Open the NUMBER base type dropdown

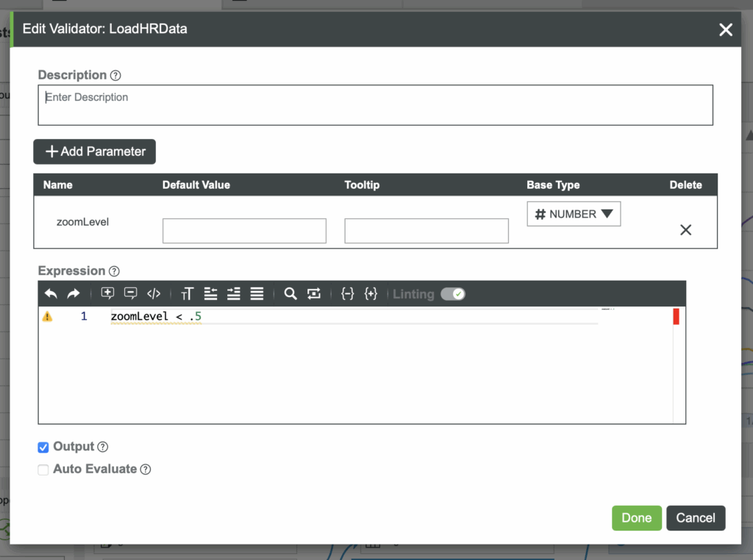[574, 214]
